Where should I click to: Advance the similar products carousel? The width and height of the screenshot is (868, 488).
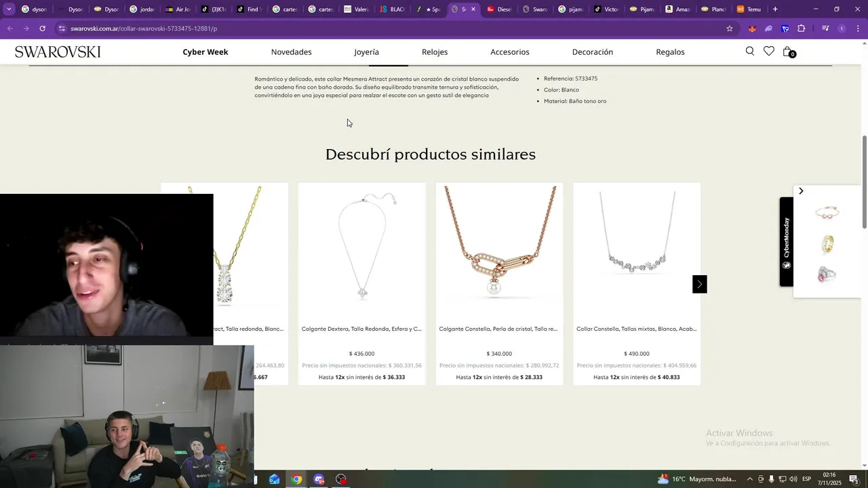coord(700,284)
